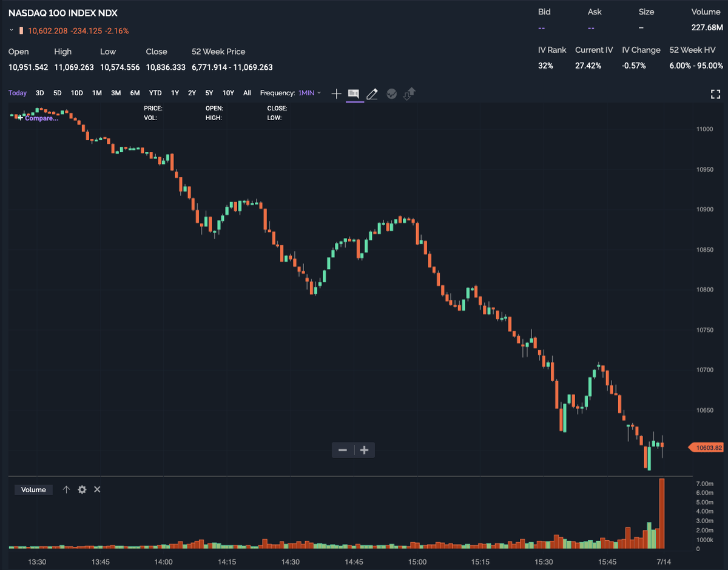Select the Today time range
This screenshot has height=570, width=728.
[18, 93]
